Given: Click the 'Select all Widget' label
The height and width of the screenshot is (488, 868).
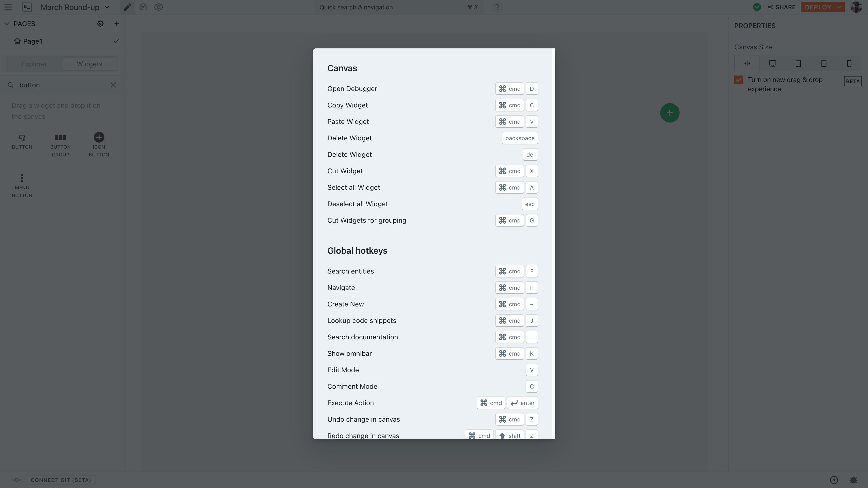Looking at the screenshot, I should point(353,188).
